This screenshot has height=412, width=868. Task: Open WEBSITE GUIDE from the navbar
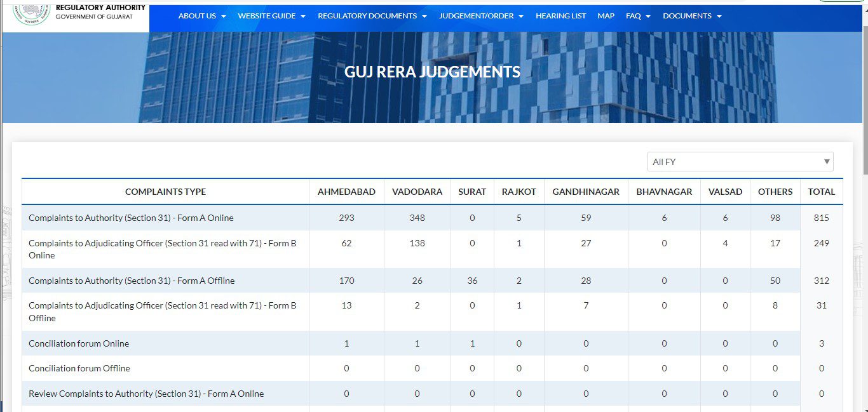266,16
